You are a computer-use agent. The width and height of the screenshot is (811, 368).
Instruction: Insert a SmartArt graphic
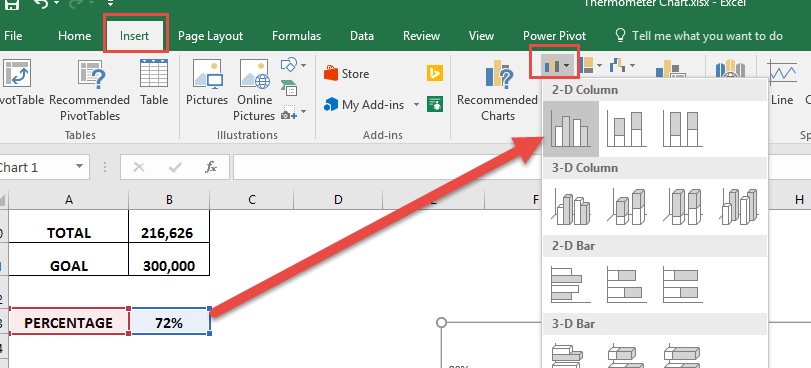pos(289,88)
